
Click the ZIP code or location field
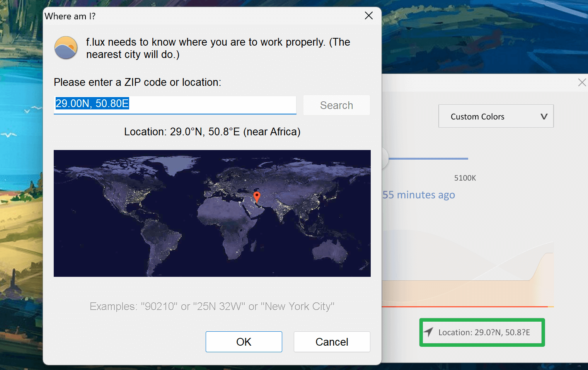click(x=175, y=104)
